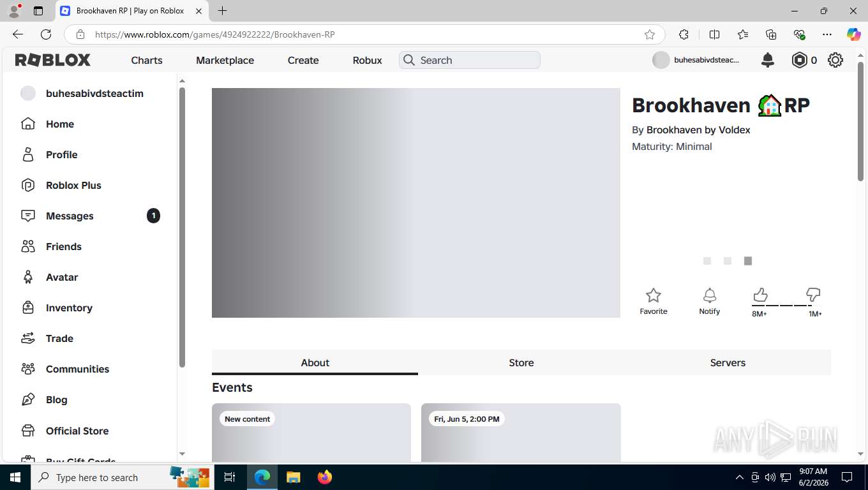Open the Roblox Plus sidebar icon
Screen dimensions: 868x490
coord(28,185)
